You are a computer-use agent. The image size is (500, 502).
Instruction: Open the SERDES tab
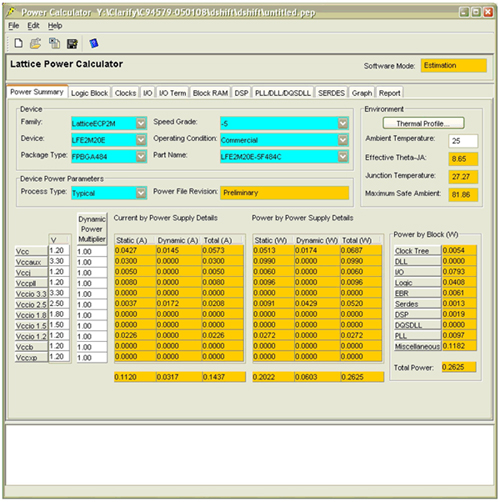(331, 93)
